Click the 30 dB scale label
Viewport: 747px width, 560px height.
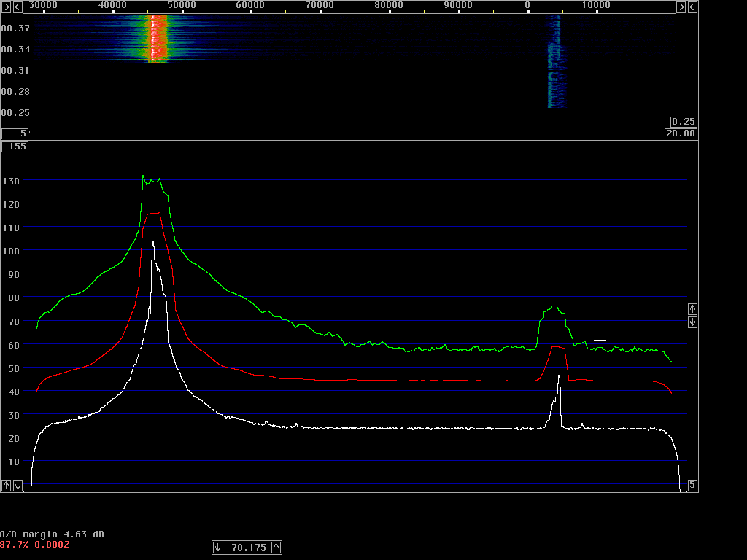[14, 415]
